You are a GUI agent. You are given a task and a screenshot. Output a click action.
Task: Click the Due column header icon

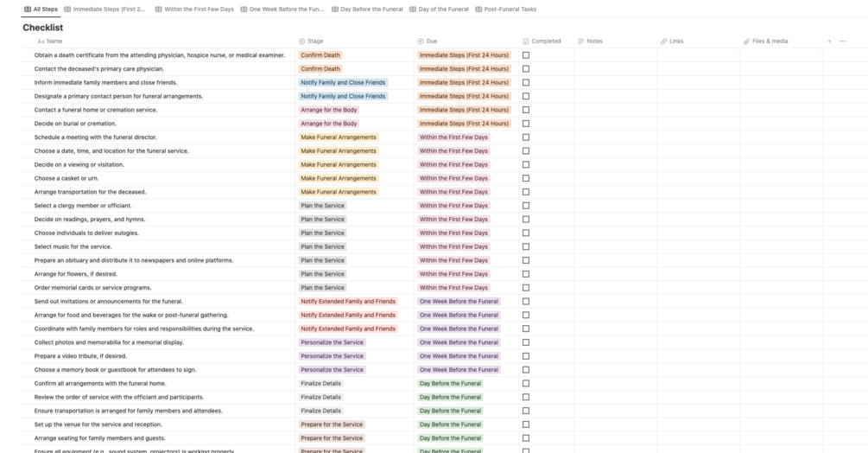point(421,41)
